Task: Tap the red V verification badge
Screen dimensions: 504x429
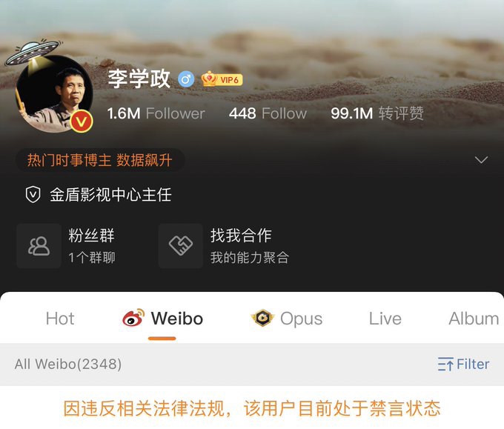Action: [x=82, y=122]
